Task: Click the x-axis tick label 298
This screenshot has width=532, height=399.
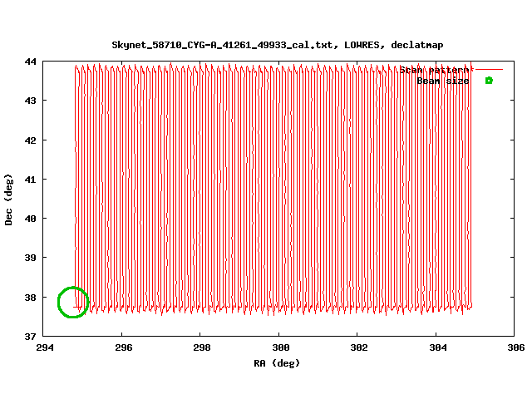Action: click(x=202, y=347)
